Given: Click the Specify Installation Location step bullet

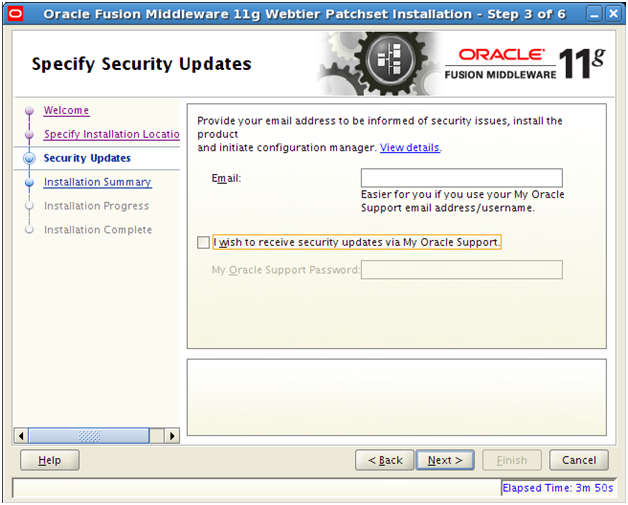Looking at the screenshot, I should coord(29,134).
